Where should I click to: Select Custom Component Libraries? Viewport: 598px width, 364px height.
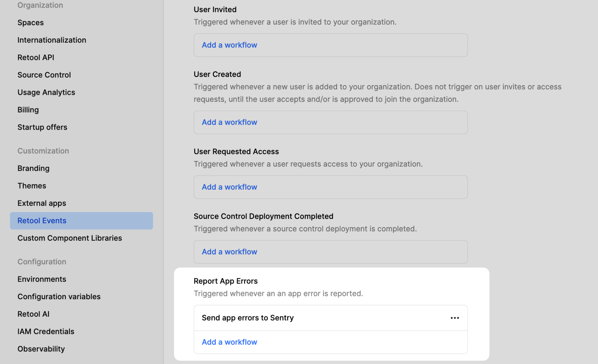tap(70, 238)
